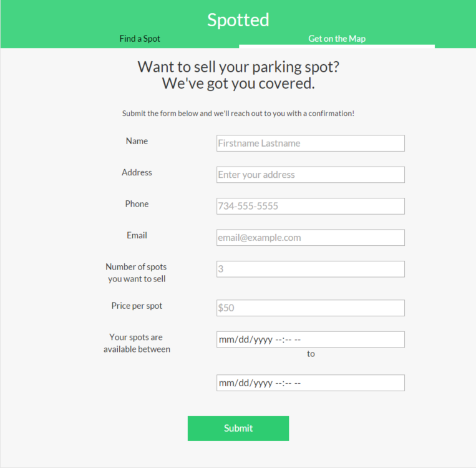Click the Name field label

[x=137, y=141]
